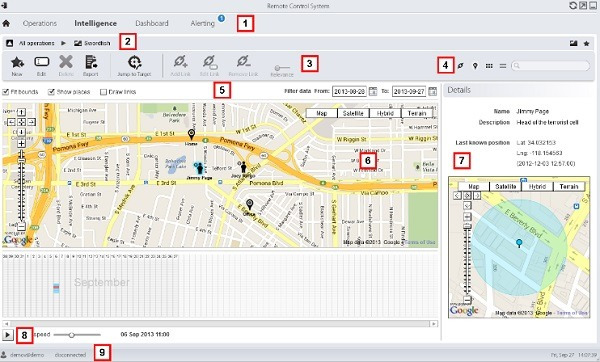This screenshot has height=362, width=600.
Task: Click the star icon in breadcrumb bar
Action: click(586, 43)
